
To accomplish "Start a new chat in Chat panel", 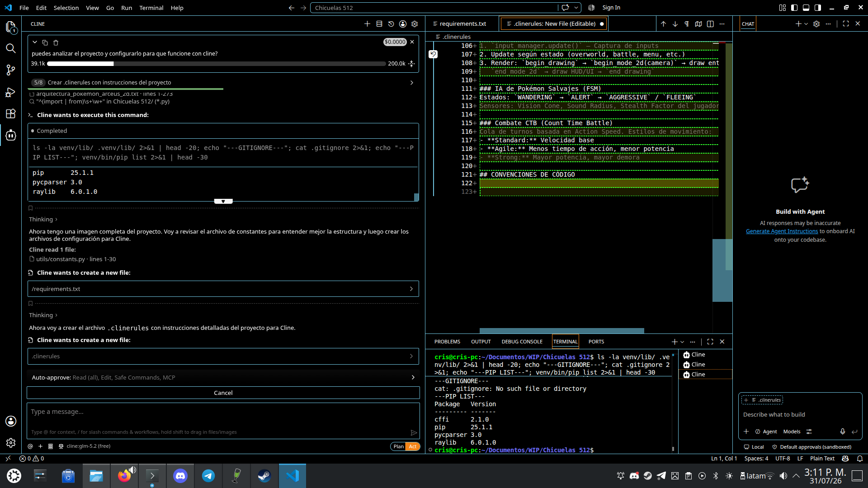I will pyautogui.click(x=798, y=24).
